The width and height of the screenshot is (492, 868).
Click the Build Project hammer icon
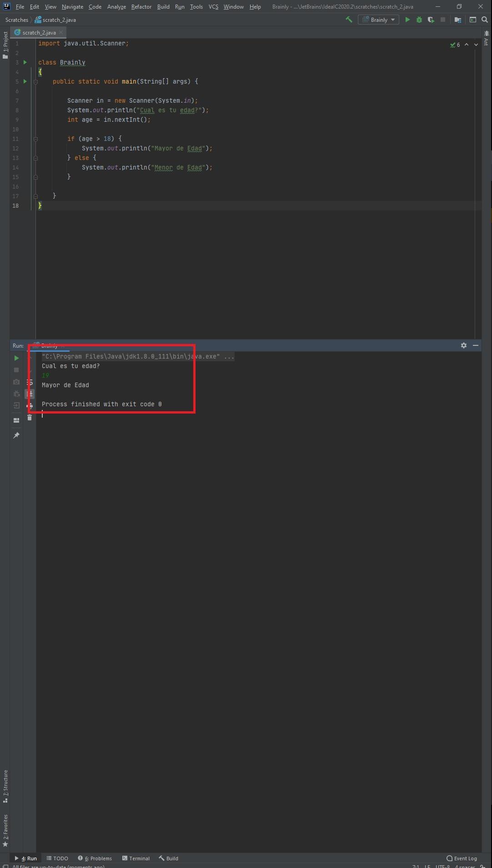pyautogui.click(x=349, y=20)
